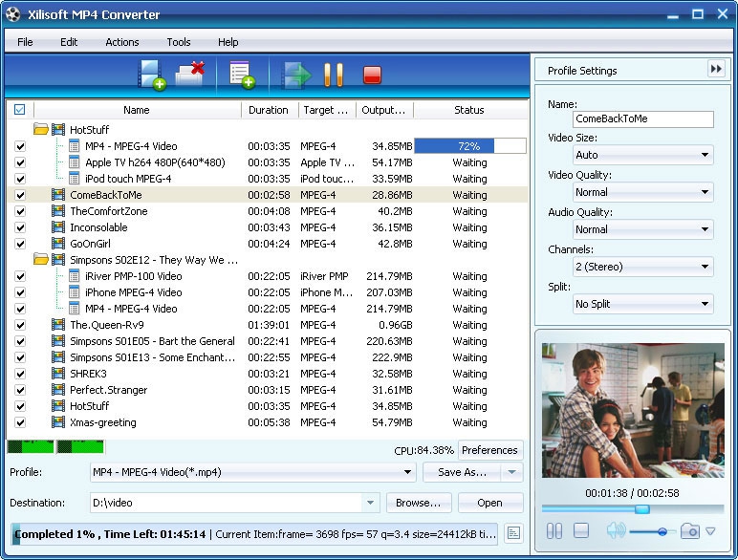Open the log icon in the status bar
Screen dimensions: 738x560
(513, 533)
